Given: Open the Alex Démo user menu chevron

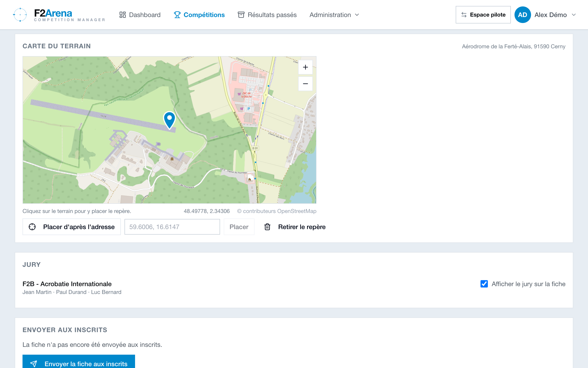Looking at the screenshot, I should (x=574, y=15).
